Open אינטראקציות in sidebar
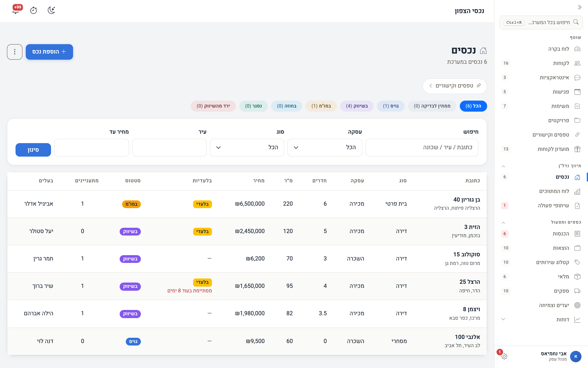 click(x=541, y=78)
